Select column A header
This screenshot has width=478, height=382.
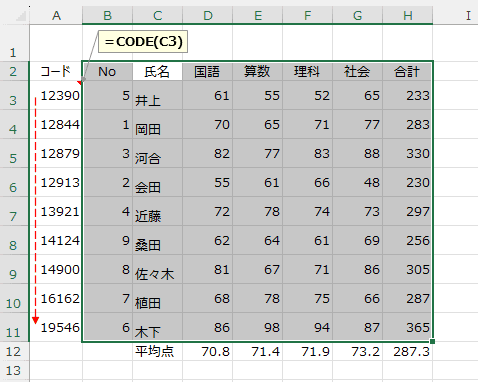click(x=56, y=15)
